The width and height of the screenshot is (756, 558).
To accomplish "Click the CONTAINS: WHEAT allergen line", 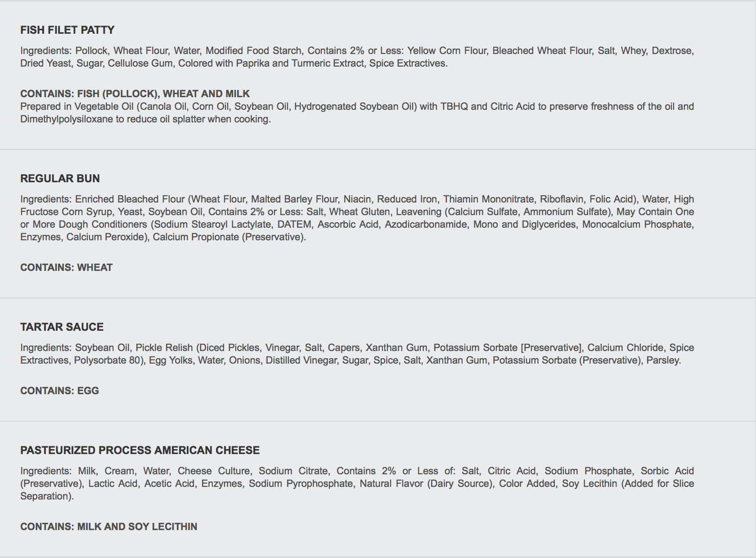I will click(67, 267).
